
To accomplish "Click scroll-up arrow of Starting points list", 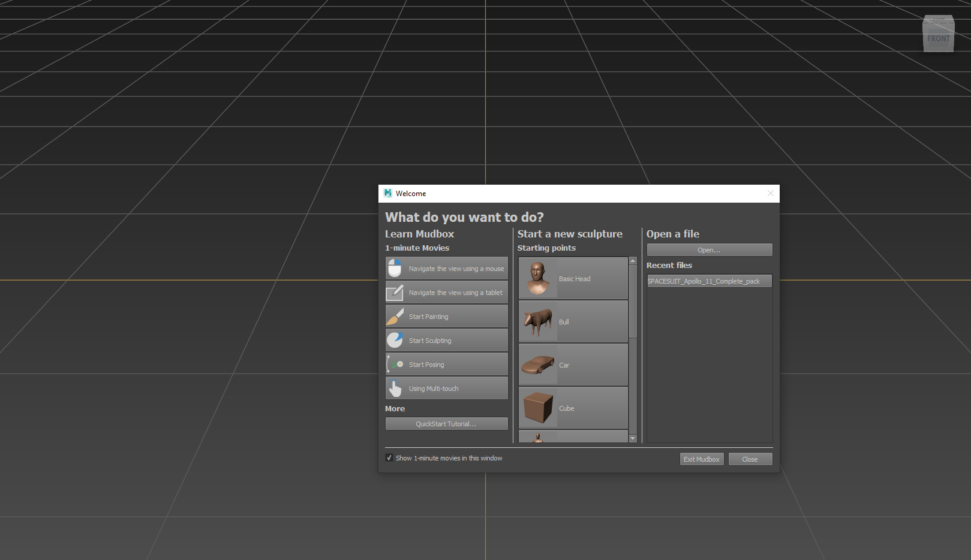I will point(633,261).
